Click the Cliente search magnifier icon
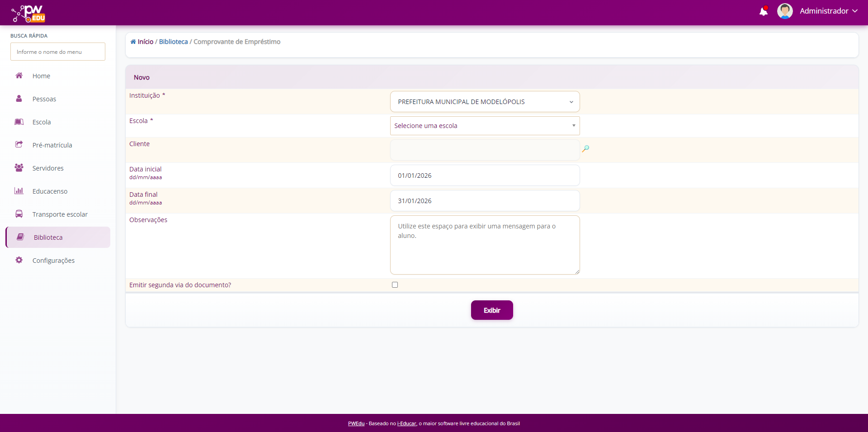 (585, 149)
